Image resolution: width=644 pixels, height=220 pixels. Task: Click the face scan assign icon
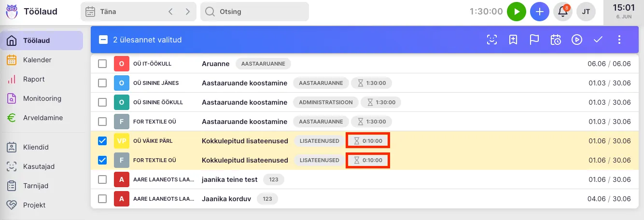(491, 40)
